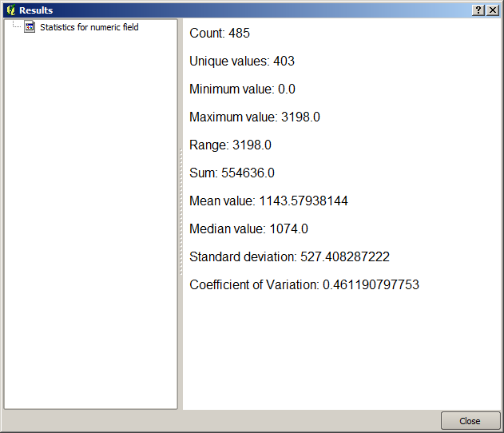
Task: Click the 'Standard deviation' result line
Action: point(289,257)
